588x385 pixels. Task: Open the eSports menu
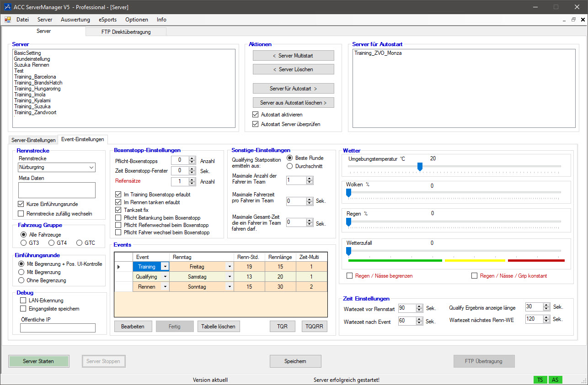click(x=107, y=20)
